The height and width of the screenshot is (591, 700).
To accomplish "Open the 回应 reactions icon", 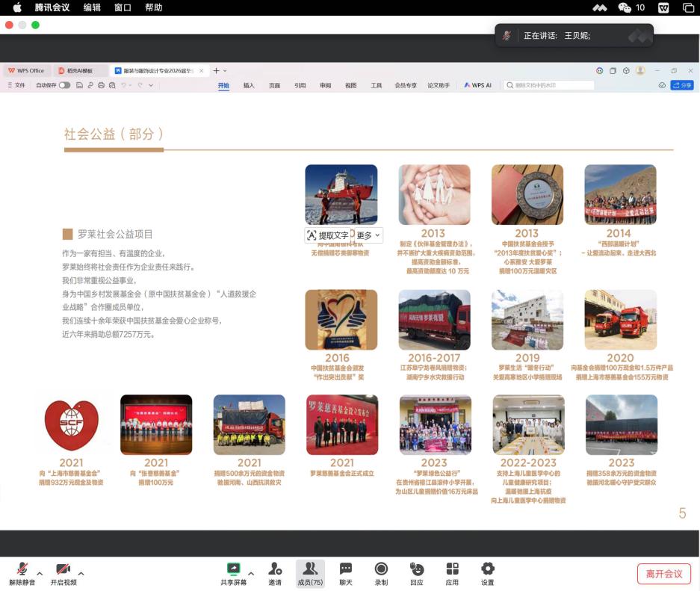I will (417, 569).
